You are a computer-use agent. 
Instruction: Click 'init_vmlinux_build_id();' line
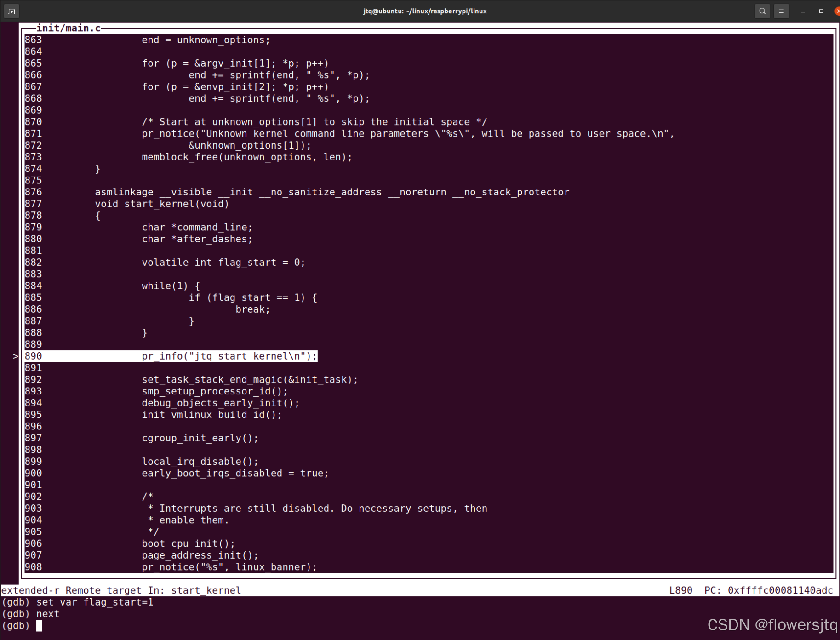click(212, 415)
